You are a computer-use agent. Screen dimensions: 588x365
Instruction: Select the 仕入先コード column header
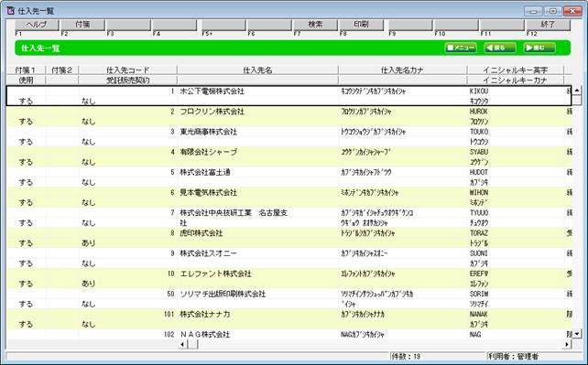[127, 70]
